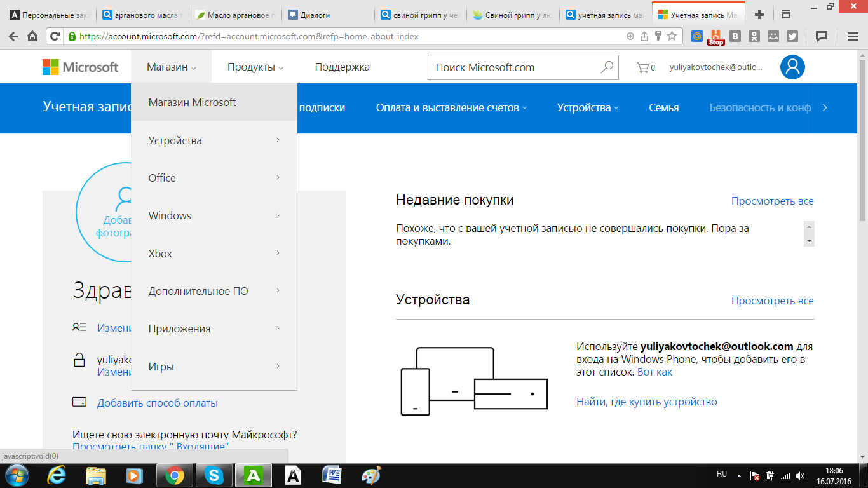
Task: Click the key icon in address bar
Action: click(x=658, y=36)
